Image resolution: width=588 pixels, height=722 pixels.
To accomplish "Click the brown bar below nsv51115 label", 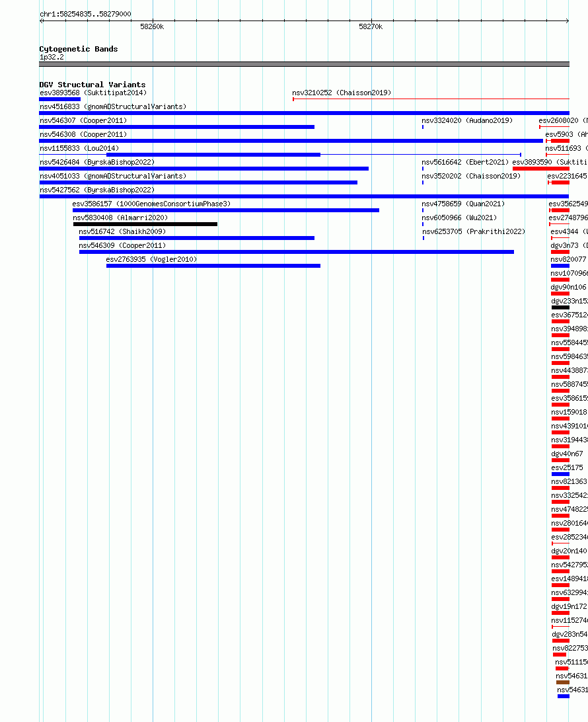I will coord(563,682).
